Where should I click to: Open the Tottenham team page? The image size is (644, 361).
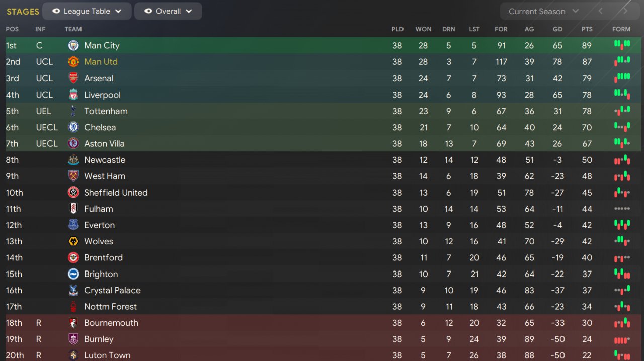tap(106, 111)
